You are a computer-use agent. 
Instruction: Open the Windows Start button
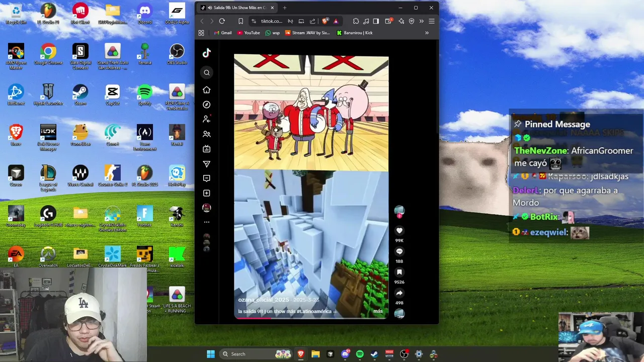pos(211,354)
